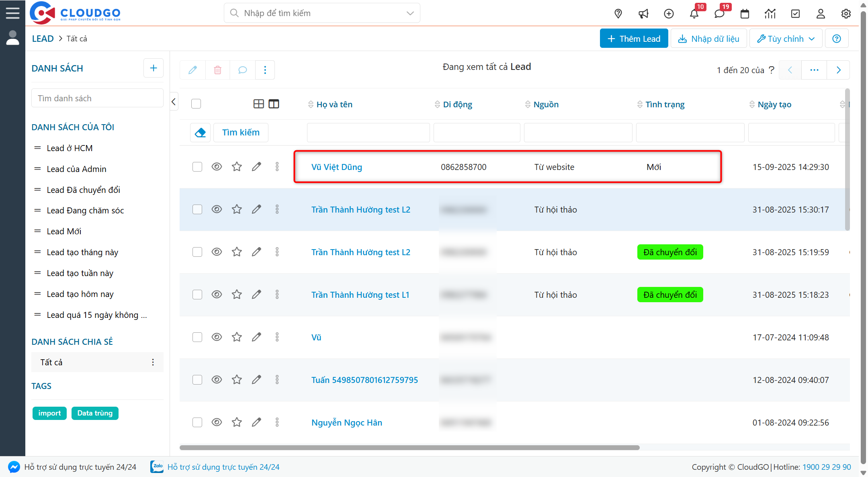Select the Lead Mới list

64,231
